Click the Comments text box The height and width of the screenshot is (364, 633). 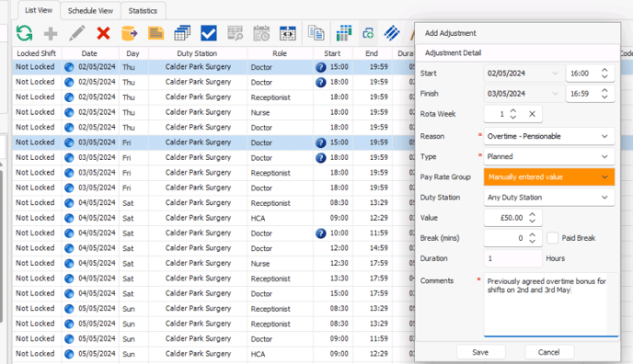(x=550, y=305)
